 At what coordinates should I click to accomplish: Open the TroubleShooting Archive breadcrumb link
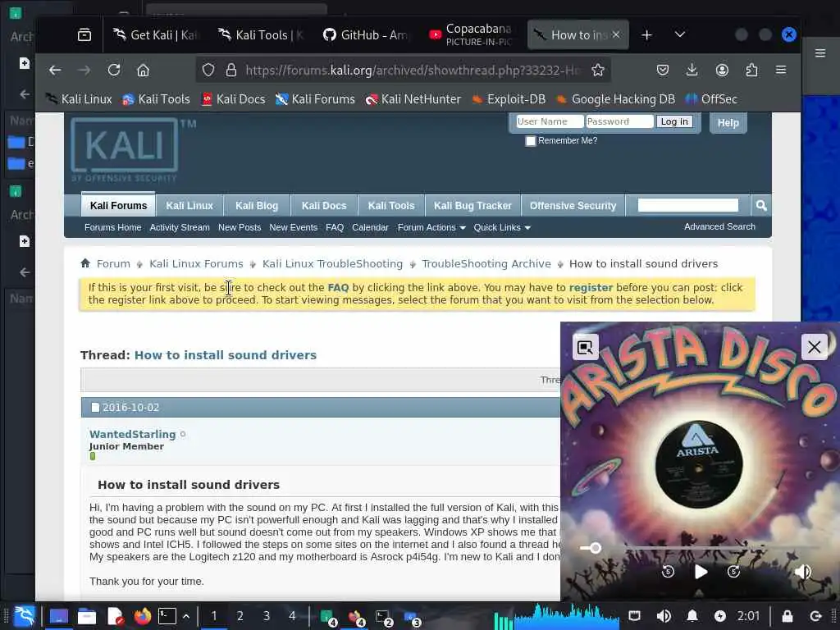[486, 263]
